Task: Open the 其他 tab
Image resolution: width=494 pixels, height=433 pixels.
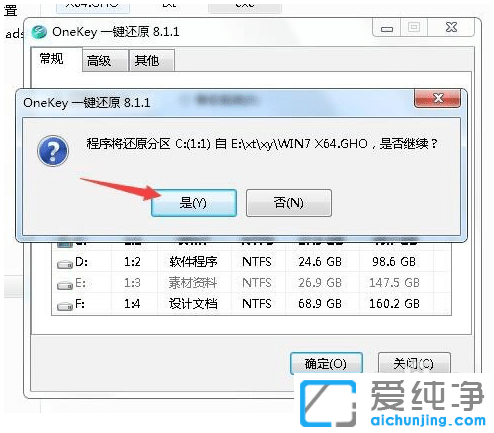Action: [152, 61]
